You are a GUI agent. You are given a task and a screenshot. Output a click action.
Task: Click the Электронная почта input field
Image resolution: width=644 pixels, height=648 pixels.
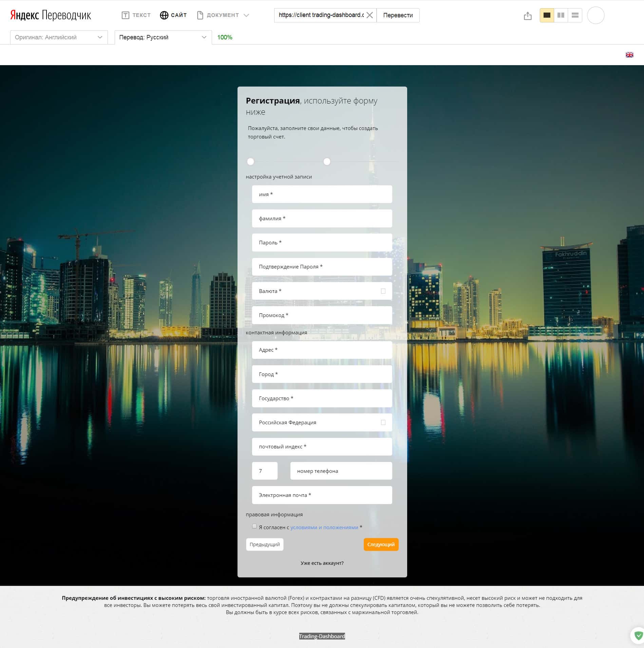tap(322, 495)
